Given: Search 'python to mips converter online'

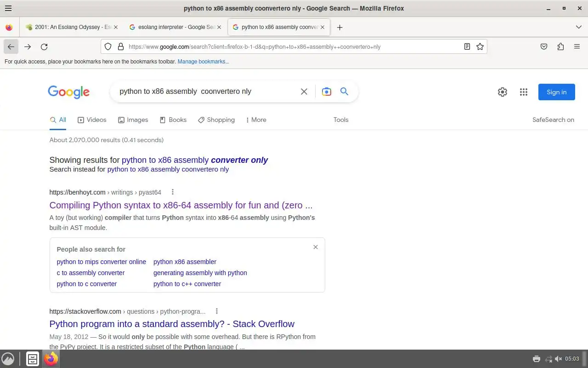Looking at the screenshot, I should [x=102, y=262].
